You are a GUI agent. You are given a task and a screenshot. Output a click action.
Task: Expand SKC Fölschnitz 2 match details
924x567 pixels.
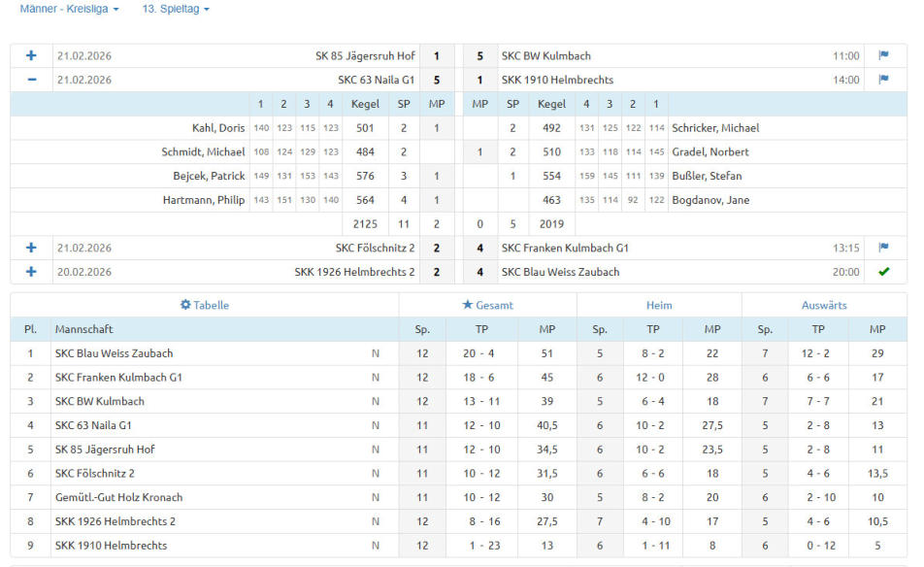(x=31, y=248)
